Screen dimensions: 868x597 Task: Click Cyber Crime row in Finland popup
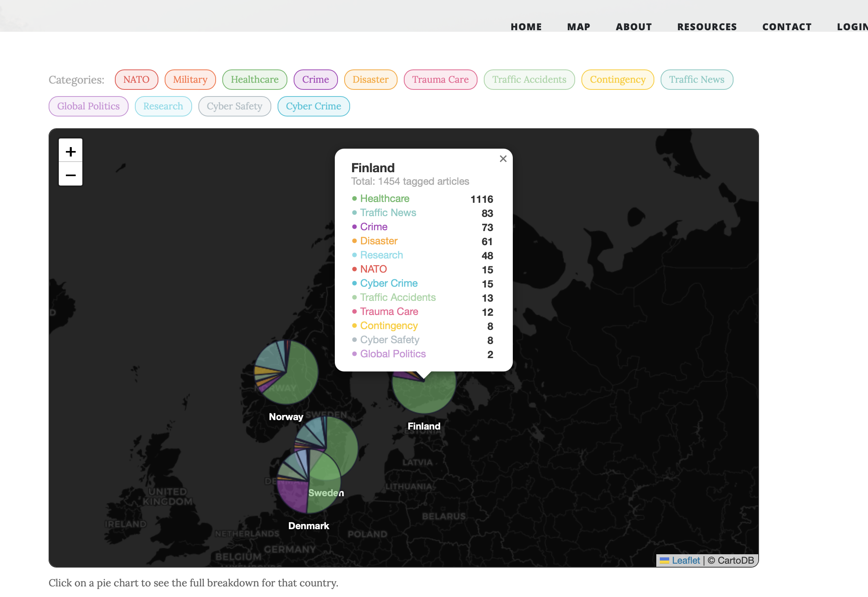click(423, 284)
